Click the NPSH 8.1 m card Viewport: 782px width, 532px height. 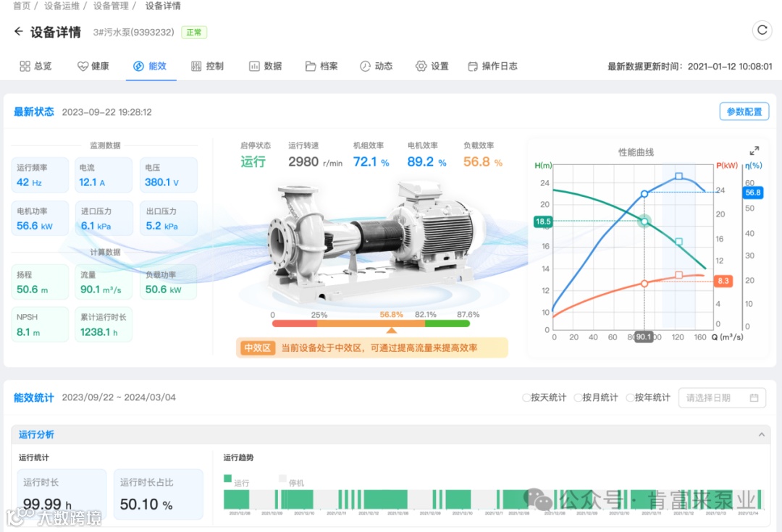tap(40, 324)
